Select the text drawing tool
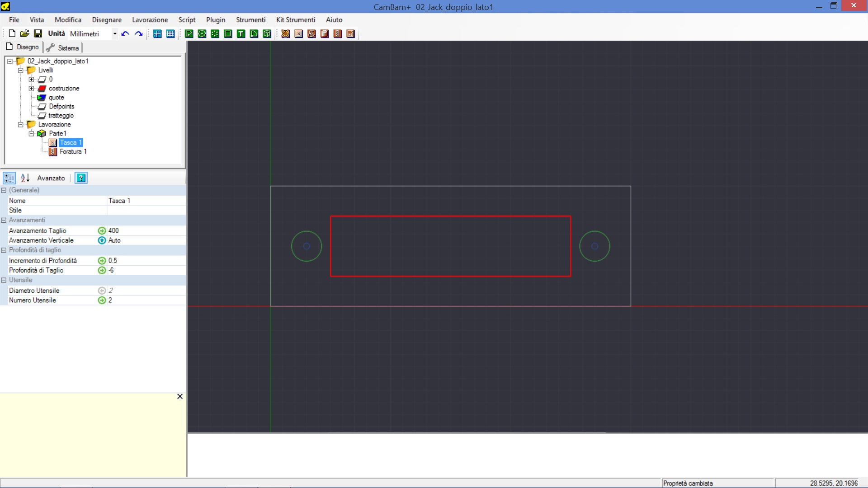 coord(241,33)
